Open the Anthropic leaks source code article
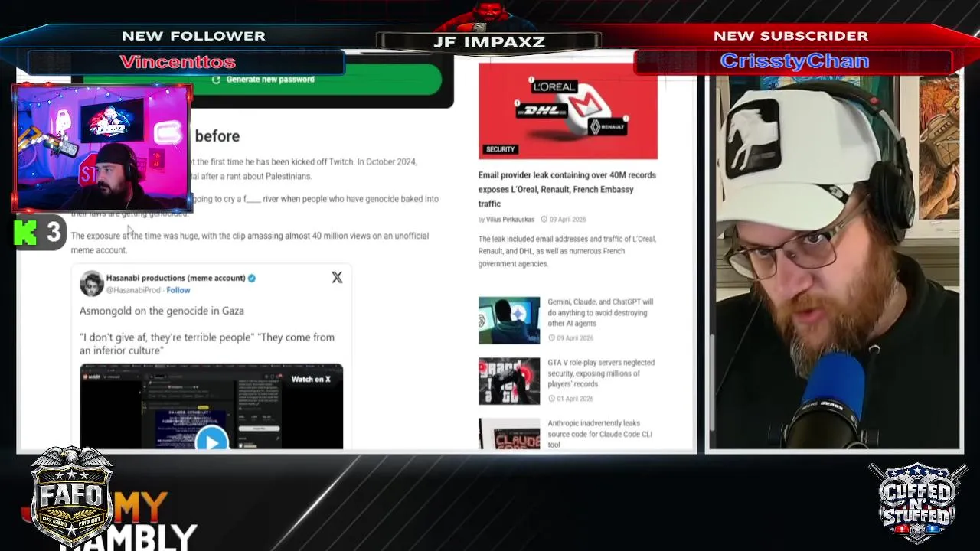The height and width of the screenshot is (551, 980). click(599, 433)
